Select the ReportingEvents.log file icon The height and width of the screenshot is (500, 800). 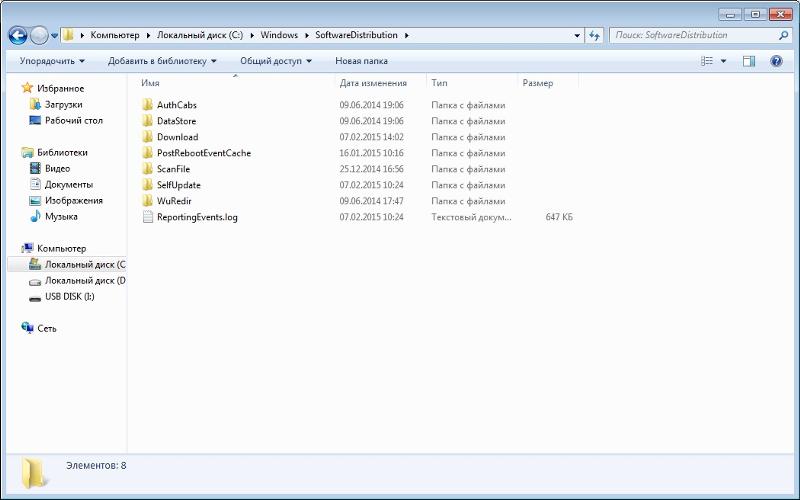147,217
